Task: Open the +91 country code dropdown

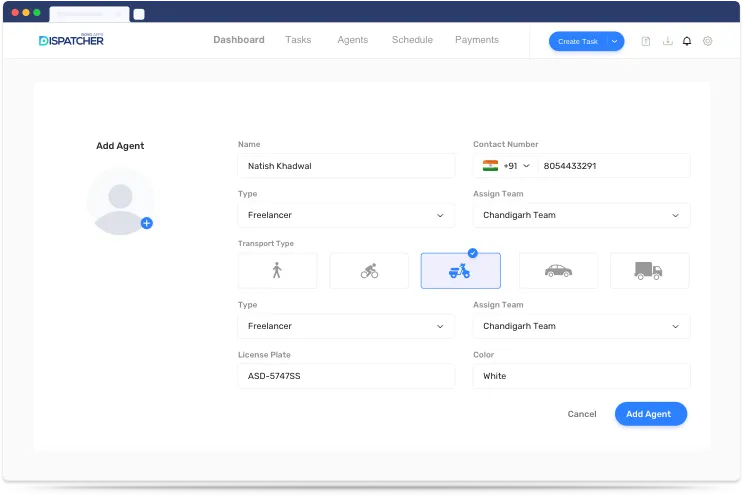Action: pyautogui.click(x=516, y=166)
